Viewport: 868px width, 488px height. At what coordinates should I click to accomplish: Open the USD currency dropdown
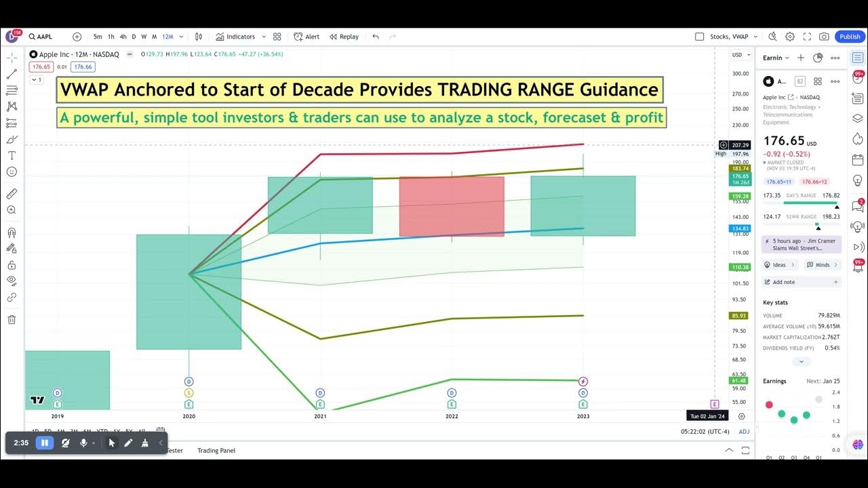click(741, 55)
